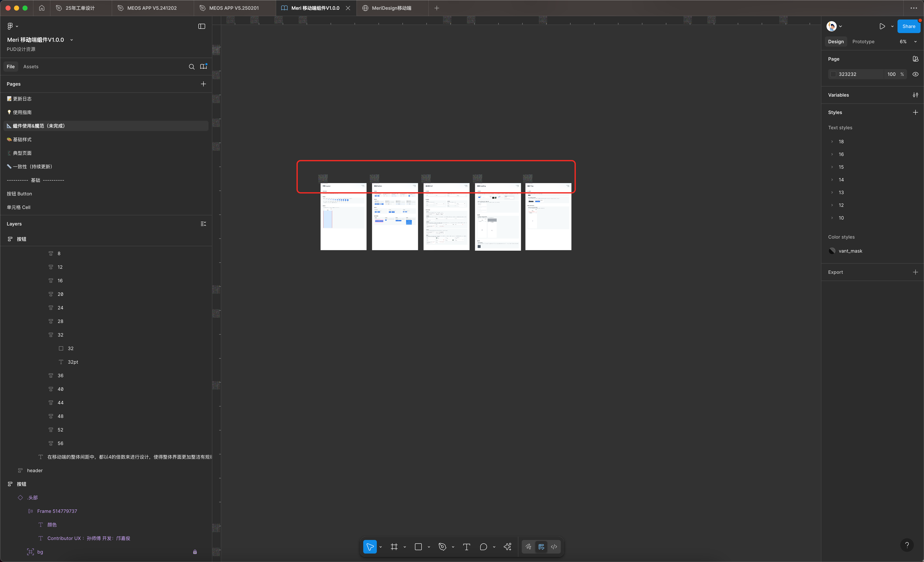Open the Move tool options chevron
Screen dimensions: 924x562
pyautogui.click(x=380, y=547)
